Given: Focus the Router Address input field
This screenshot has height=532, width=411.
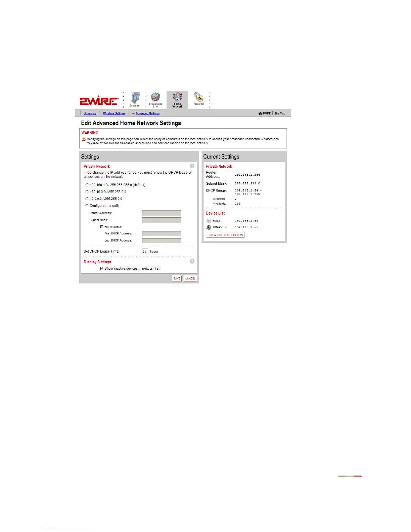Looking at the screenshot, I should tap(162, 213).
